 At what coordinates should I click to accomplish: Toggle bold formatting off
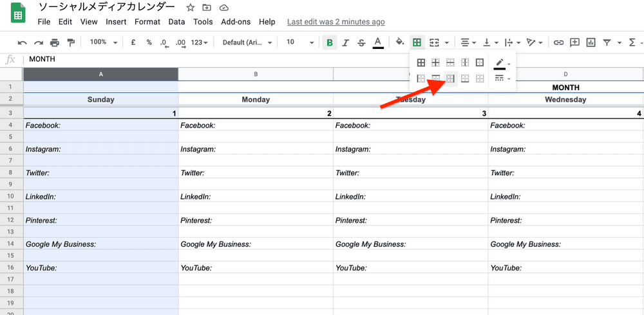(x=330, y=43)
